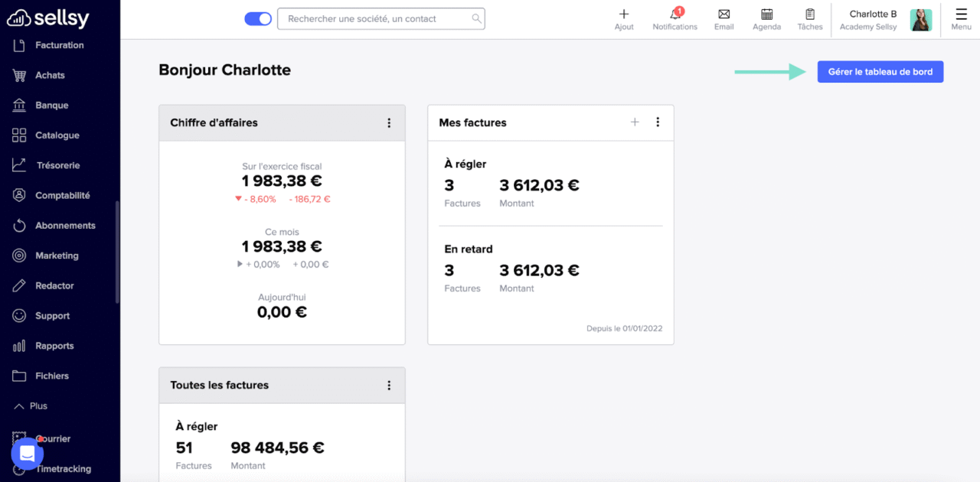This screenshot has width=980, height=482.
Task: Click En retard heading in Mes factures
Action: point(469,249)
